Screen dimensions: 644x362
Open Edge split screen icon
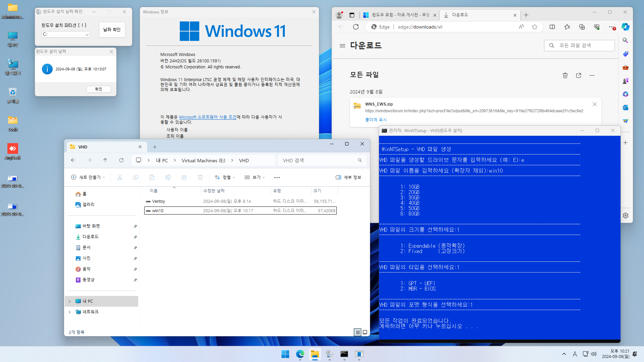552,27
